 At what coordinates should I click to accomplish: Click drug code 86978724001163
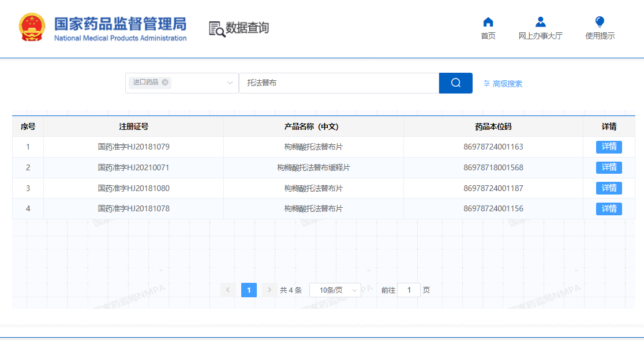point(493,147)
